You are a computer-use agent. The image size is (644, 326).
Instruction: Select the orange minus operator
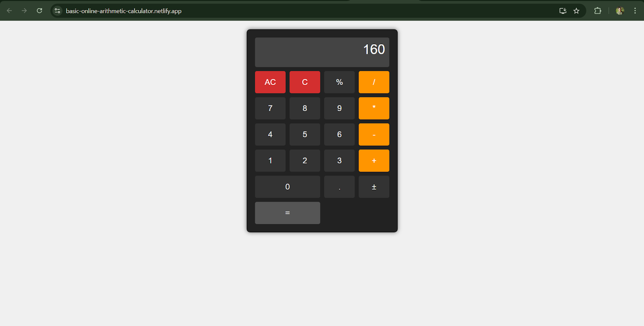[374, 134]
